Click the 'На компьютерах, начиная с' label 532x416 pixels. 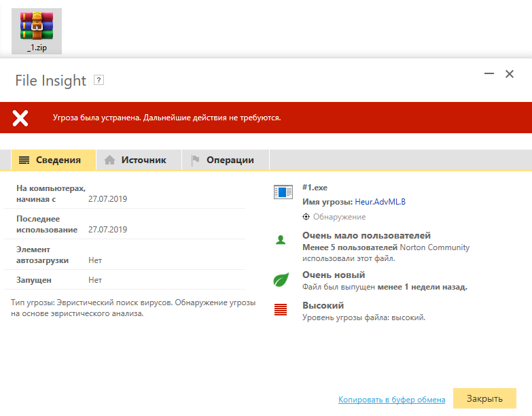click(x=51, y=194)
